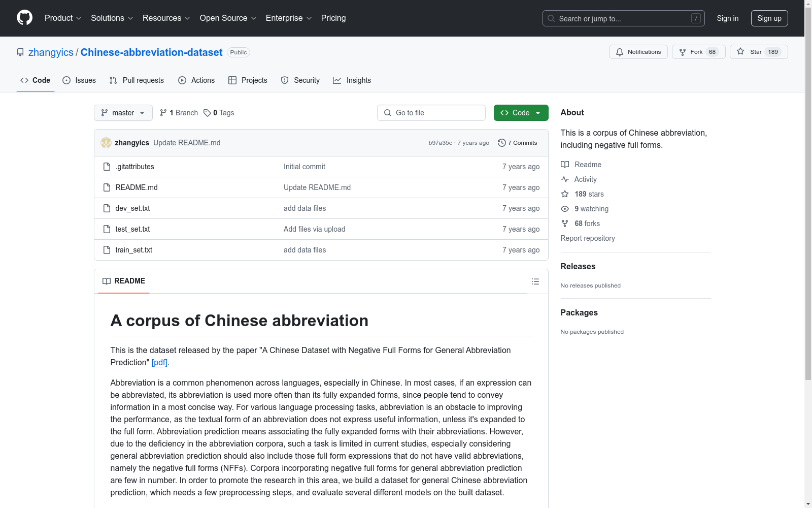Open the master branch selector
This screenshot has height=508, width=812.
(123, 113)
